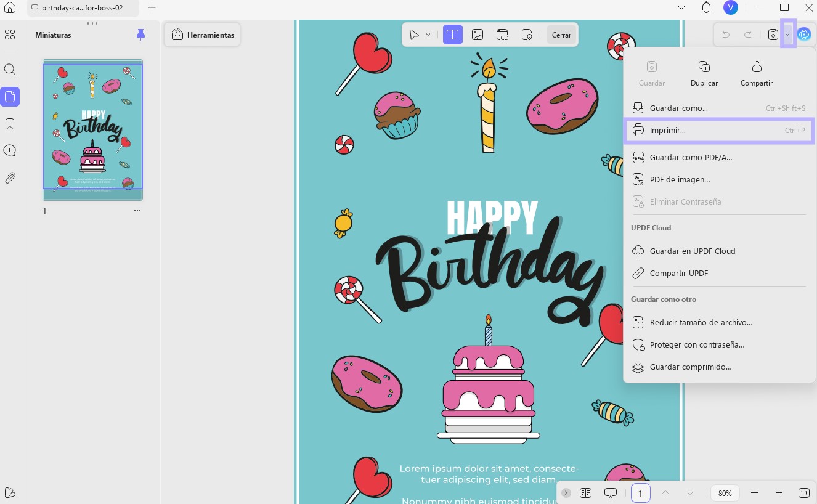Select the cursor selection tool
817x504 pixels.
pyautogui.click(x=415, y=35)
